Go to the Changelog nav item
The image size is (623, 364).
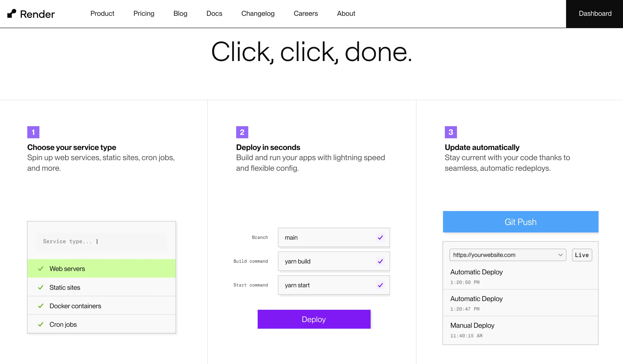[x=258, y=14]
